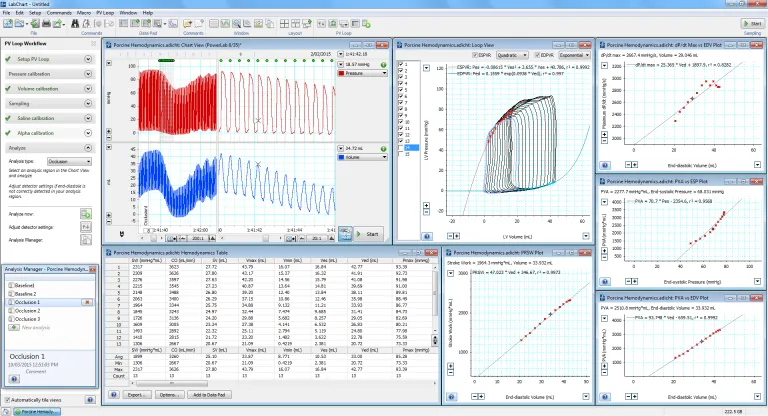Click the Analyze now icon
The image size is (768, 416).
pos(87,215)
